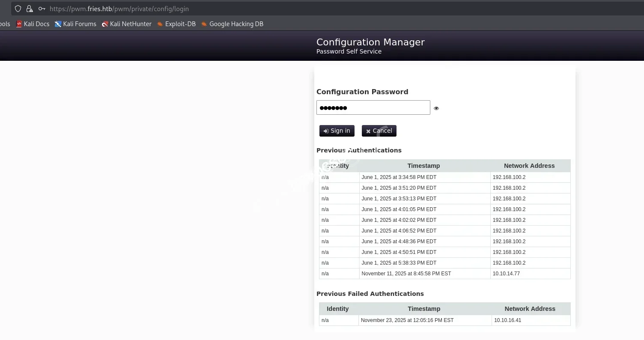Click the Network Address header in Previous Authentications
This screenshot has width=644, height=340.
pyautogui.click(x=529, y=166)
